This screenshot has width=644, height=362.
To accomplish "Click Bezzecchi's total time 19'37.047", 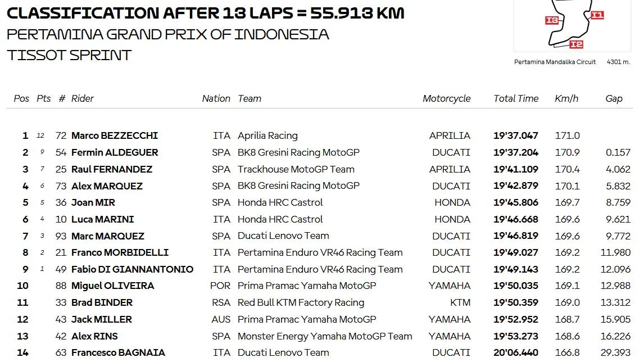I will 516,135.
